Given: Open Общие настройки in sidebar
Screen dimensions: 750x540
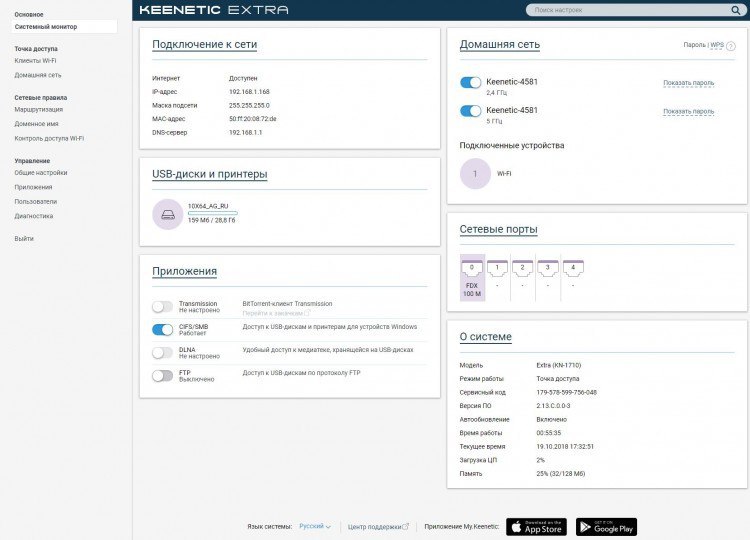Looking at the screenshot, I should pos(41,173).
